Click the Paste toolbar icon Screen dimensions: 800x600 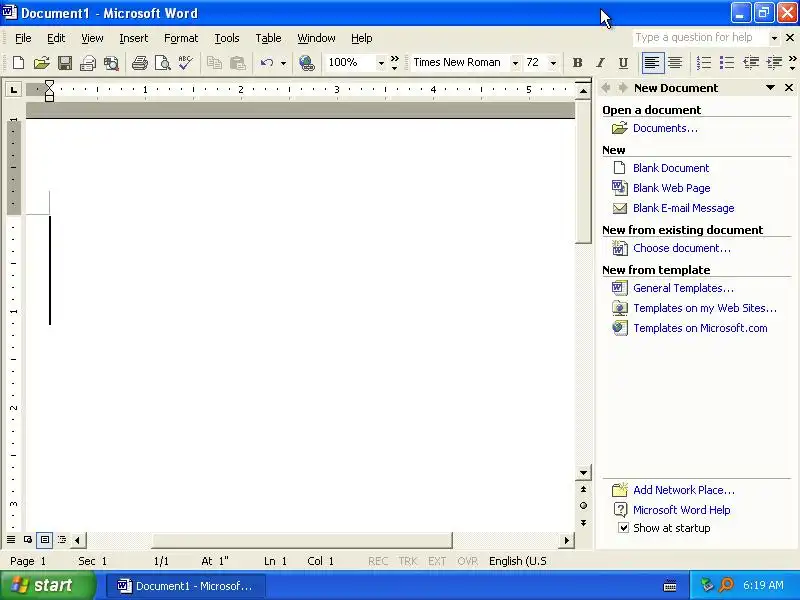tap(237, 63)
